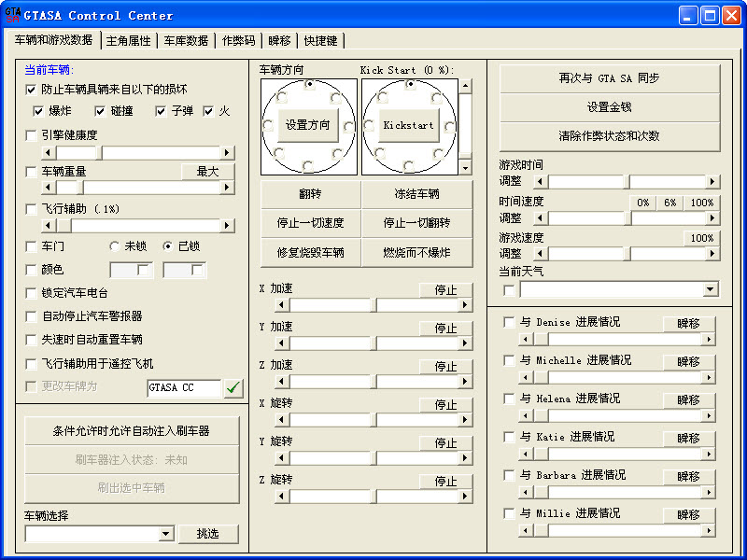Click the green checkmark beside license plate

(234, 388)
